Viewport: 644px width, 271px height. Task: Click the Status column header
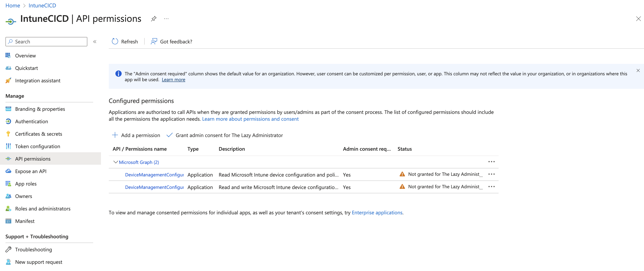pos(404,149)
